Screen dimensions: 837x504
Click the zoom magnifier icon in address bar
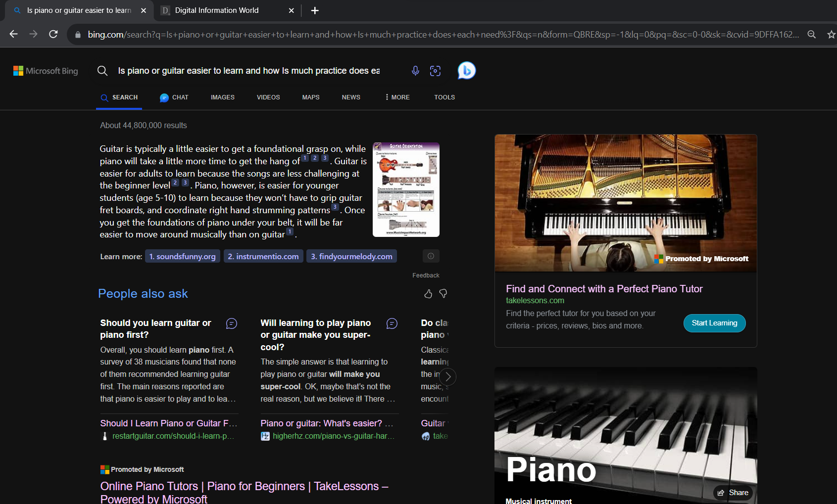pos(812,34)
